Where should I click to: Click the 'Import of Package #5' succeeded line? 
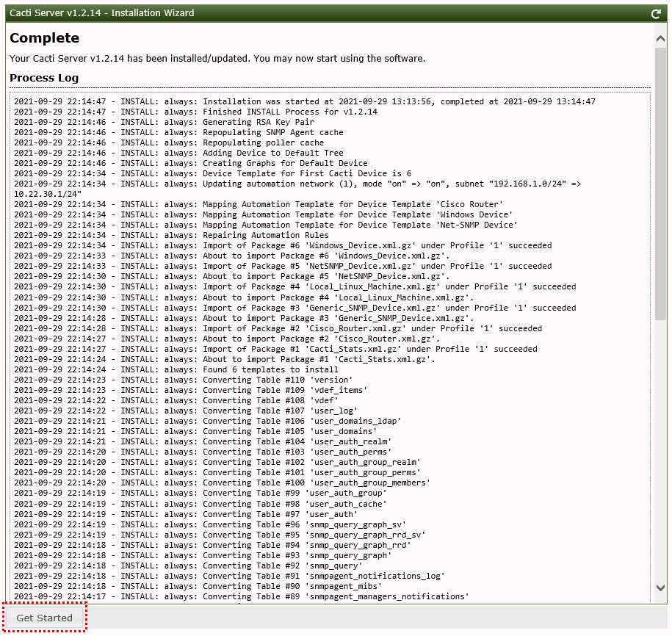pos(283,266)
